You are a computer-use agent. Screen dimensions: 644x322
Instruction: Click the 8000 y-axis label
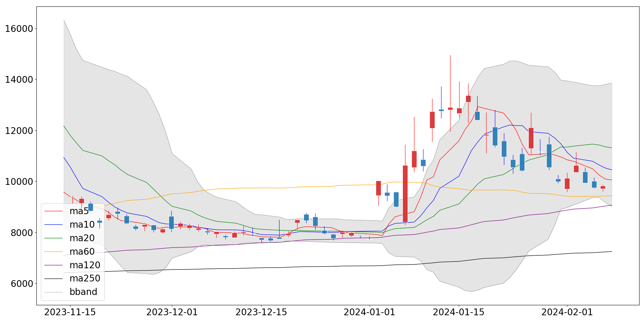tap(22, 232)
